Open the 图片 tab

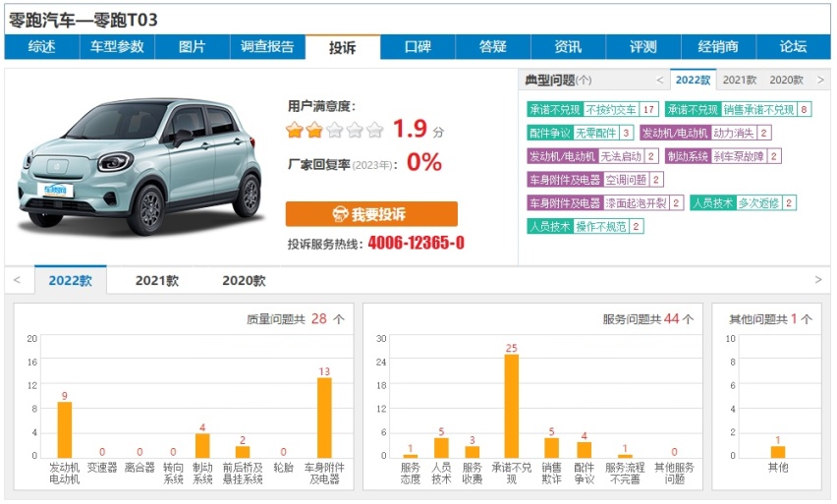(193, 47)
